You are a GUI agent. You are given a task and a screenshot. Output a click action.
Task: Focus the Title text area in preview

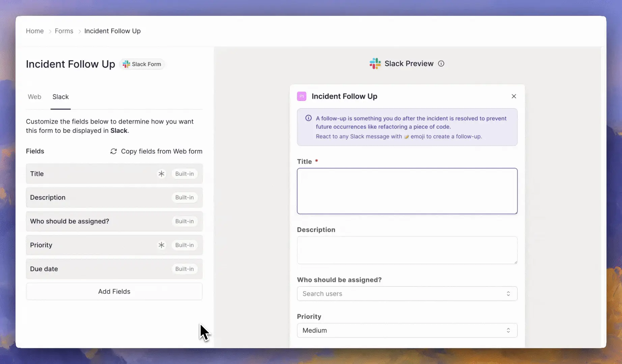407,191
